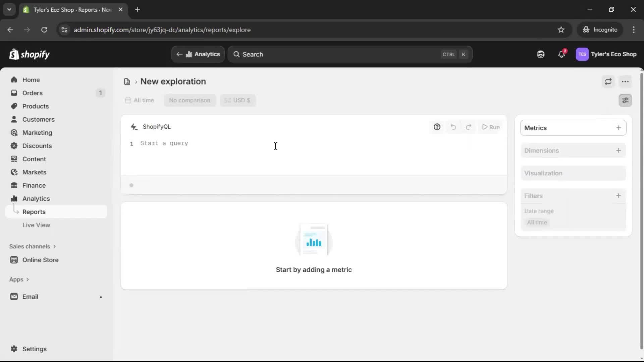Open the notifications bell
This screenshot has width=644, height=362.
click(562, 54)
